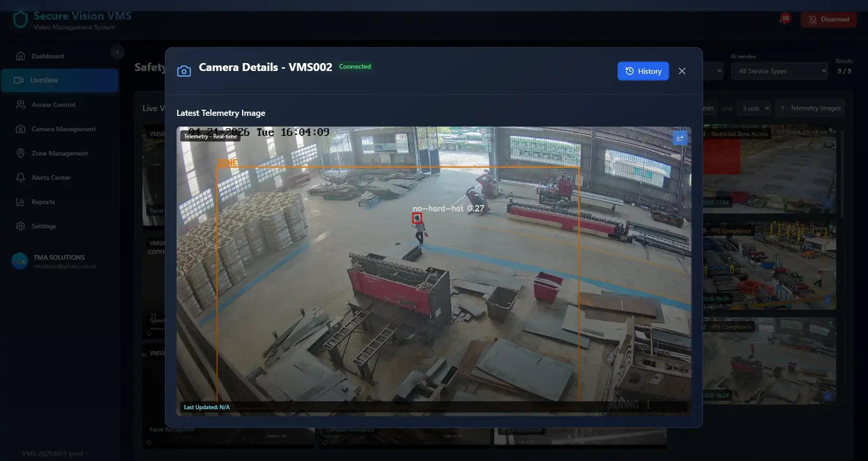Click the Zone Management pin icon
Image resolution: width=868 pixels, height=461 pixels.
20,153
